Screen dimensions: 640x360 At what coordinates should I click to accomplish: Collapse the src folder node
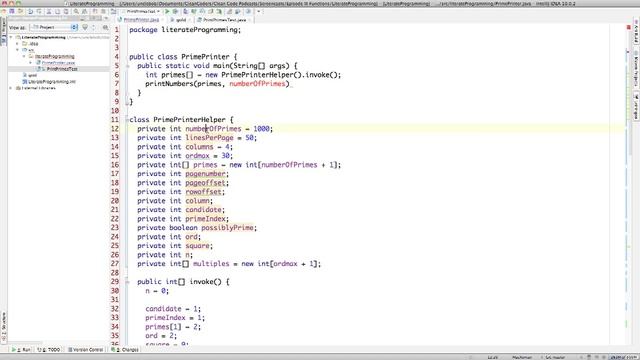17,50
